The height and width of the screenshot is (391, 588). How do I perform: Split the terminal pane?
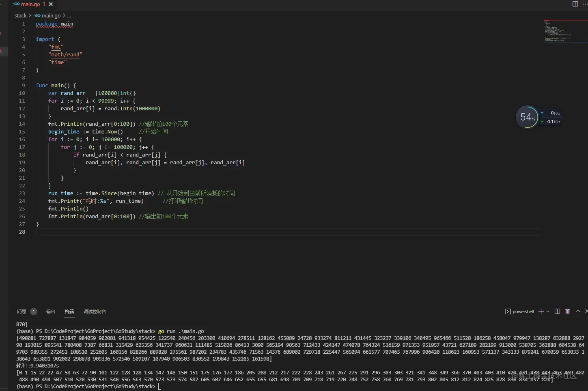(557, 312)
